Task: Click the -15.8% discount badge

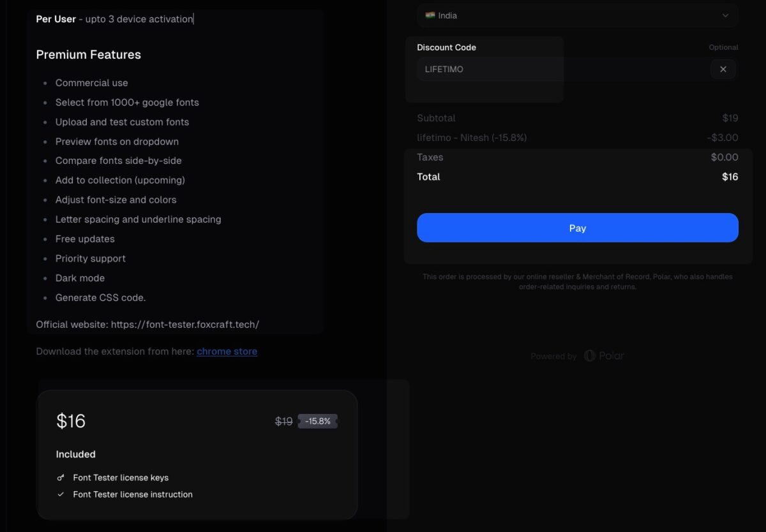Action: coord(318,421)
